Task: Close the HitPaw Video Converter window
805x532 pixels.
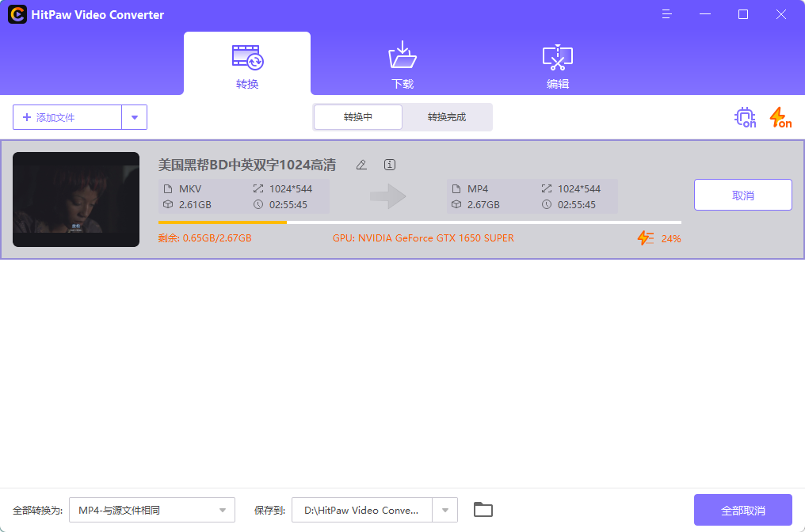Action: (781, 14)
